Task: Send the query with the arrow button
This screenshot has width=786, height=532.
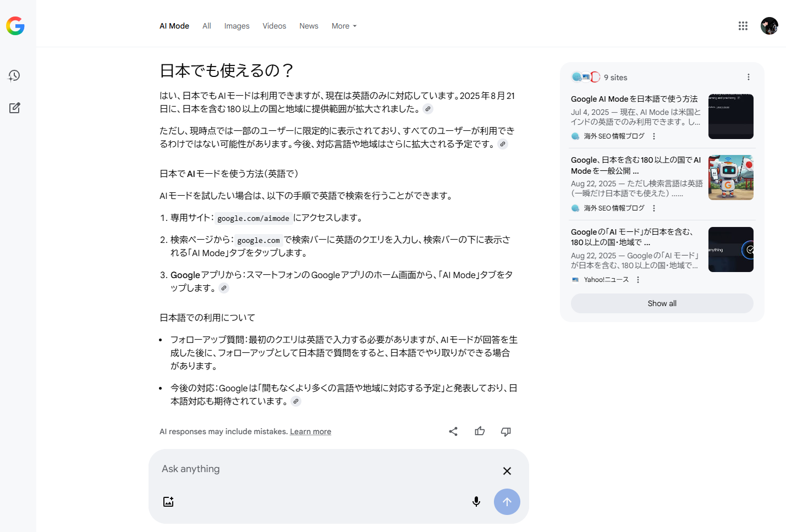Action: 507,502
